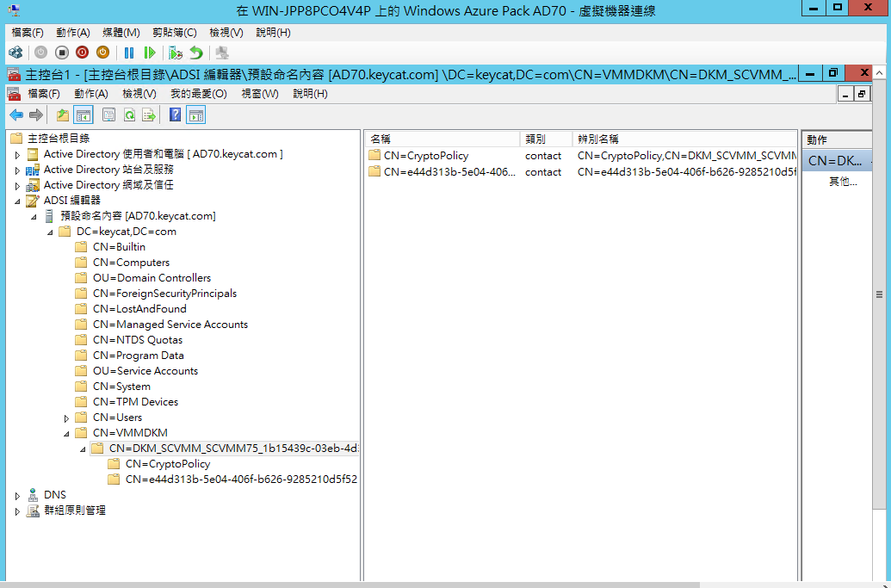Click CN=DK... header in the actions pane
Image resolution: width=891 pixels, height=588 pixels.
click(x=835, y=161)
